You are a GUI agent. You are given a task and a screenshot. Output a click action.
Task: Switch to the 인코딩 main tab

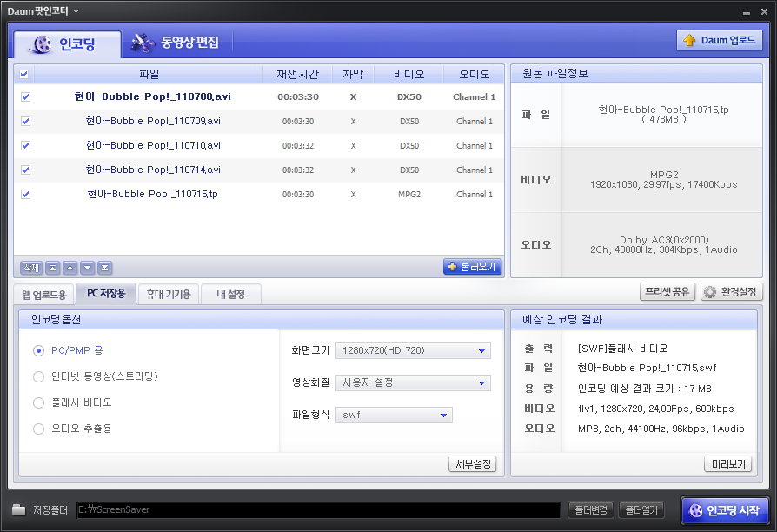(67, 44)
